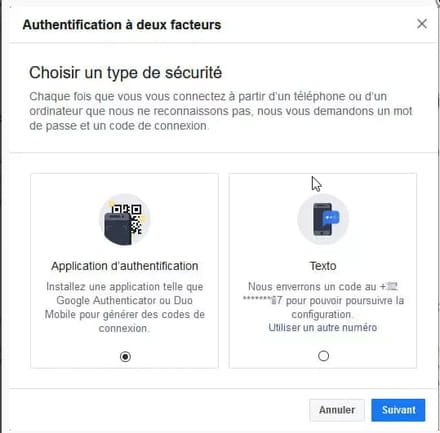Viewport: 440px width, 433px height.
Task: Click the 'Nous enverrons un code' description
Action: (323, 300)
